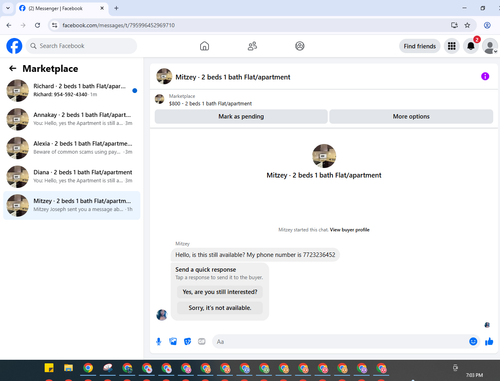Click Mark as pending button
The image size is (500, 381).
click(241, 116)
